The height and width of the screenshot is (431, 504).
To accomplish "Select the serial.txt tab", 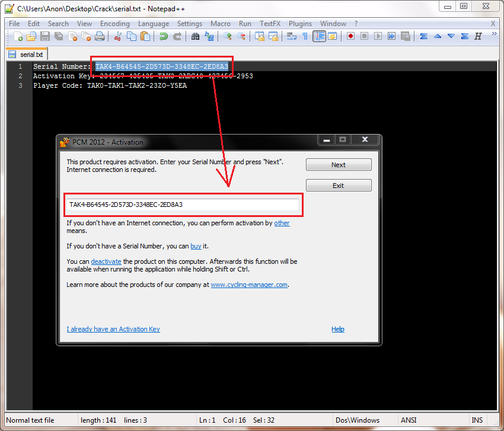I will pyautogui.click(x=27, y=55).
